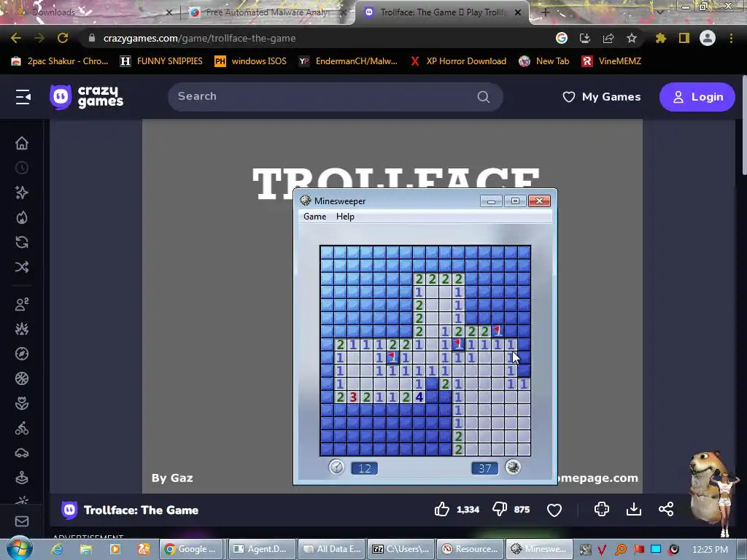Open XP Horror Download bookmark
The width and height of the screenshot is (747, 560).
[459, 61]
